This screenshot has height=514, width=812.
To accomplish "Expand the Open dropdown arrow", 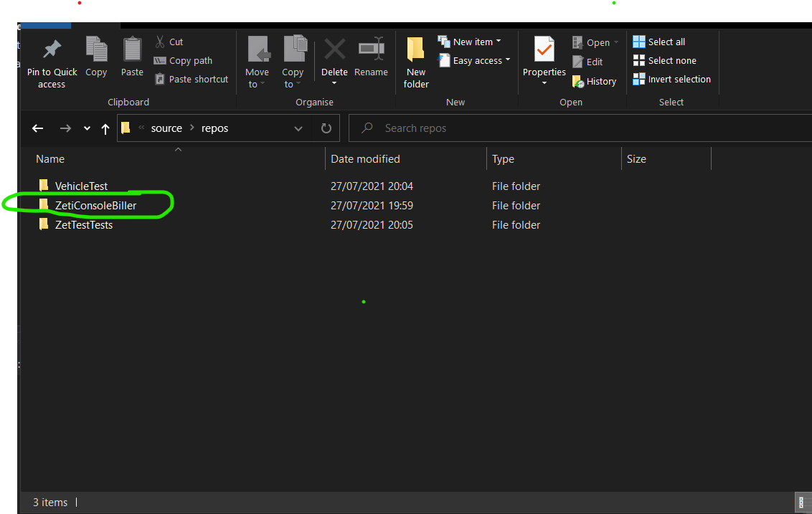I will pos(616,42).
